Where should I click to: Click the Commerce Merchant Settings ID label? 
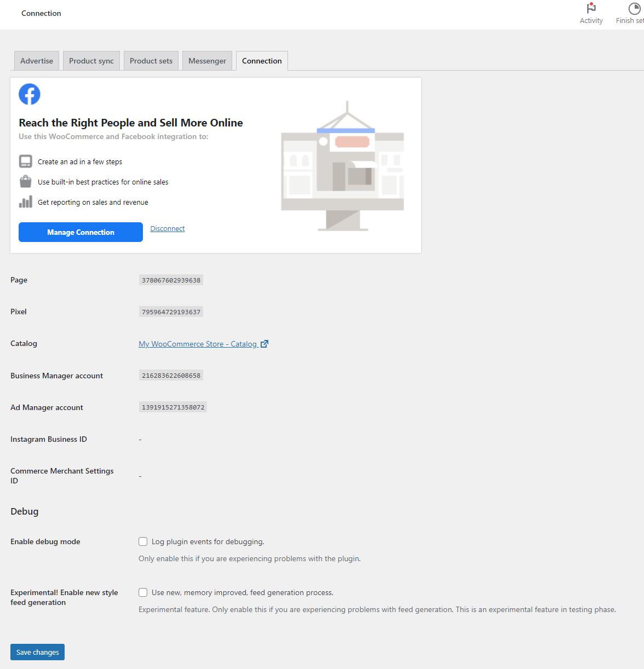[62, 476]
